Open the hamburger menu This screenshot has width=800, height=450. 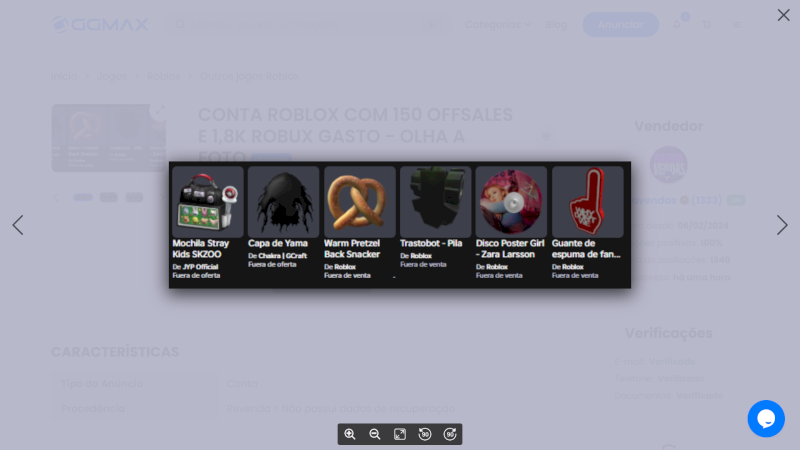736,24
